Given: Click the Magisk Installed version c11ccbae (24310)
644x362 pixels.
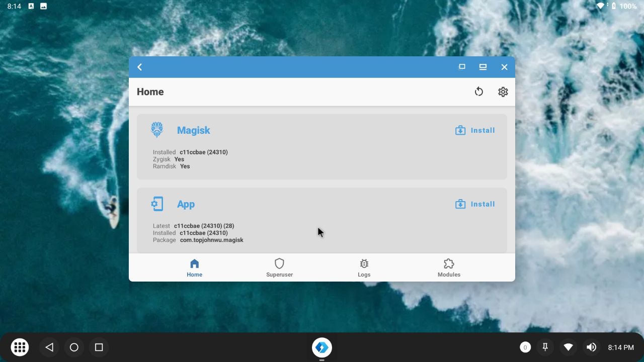Looking at the screenshot, I should [204, 152].
